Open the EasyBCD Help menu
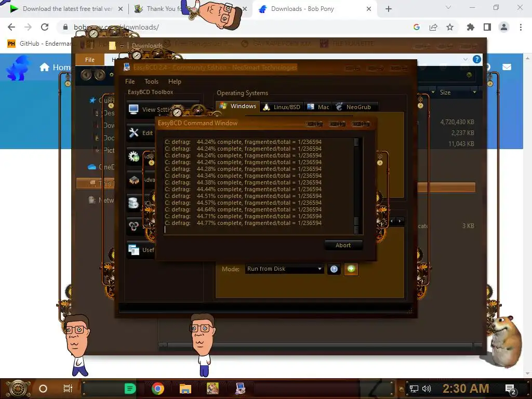 (175, 82)
